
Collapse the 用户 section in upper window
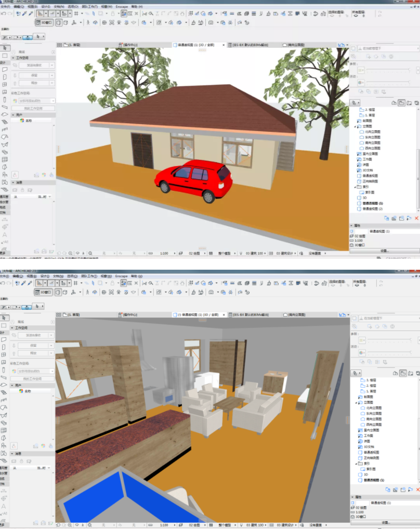tap(14, 115)
